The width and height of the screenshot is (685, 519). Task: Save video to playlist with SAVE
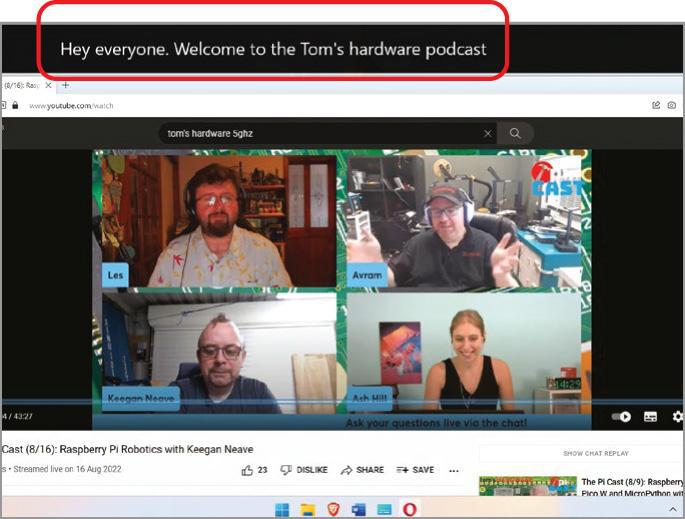click(415, 470)
